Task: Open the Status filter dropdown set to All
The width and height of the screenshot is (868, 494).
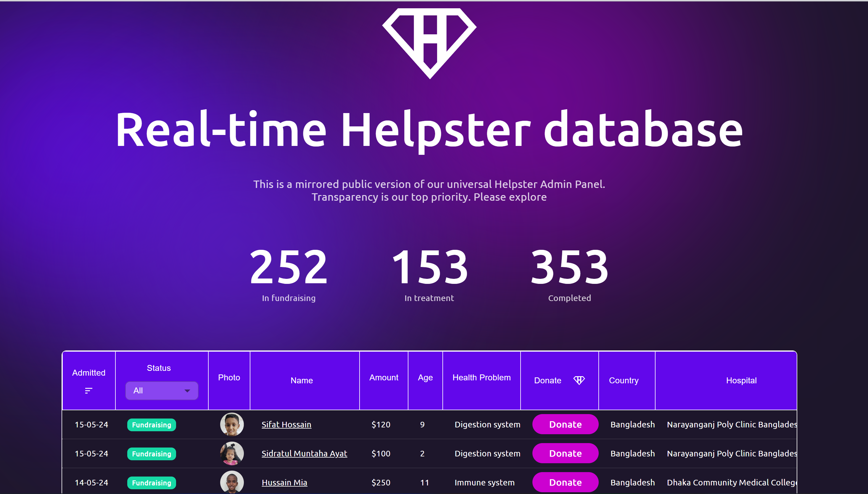Action: [162, 390]
